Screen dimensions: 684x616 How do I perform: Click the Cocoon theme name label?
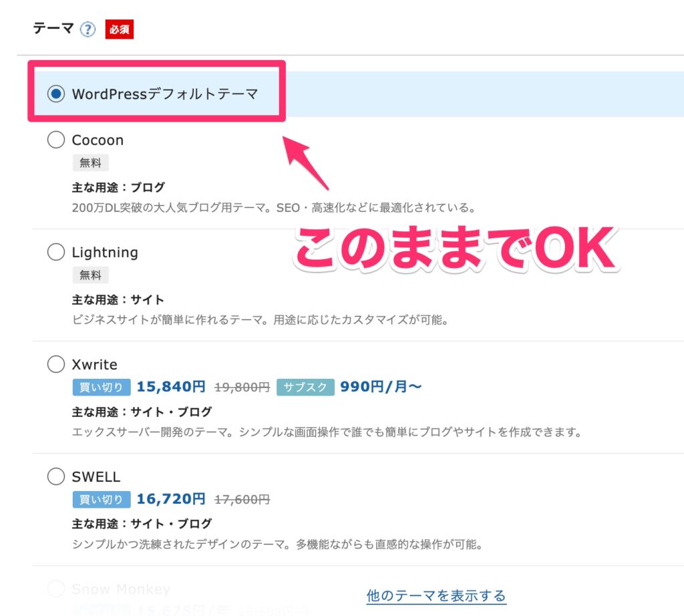pos(98,140)
